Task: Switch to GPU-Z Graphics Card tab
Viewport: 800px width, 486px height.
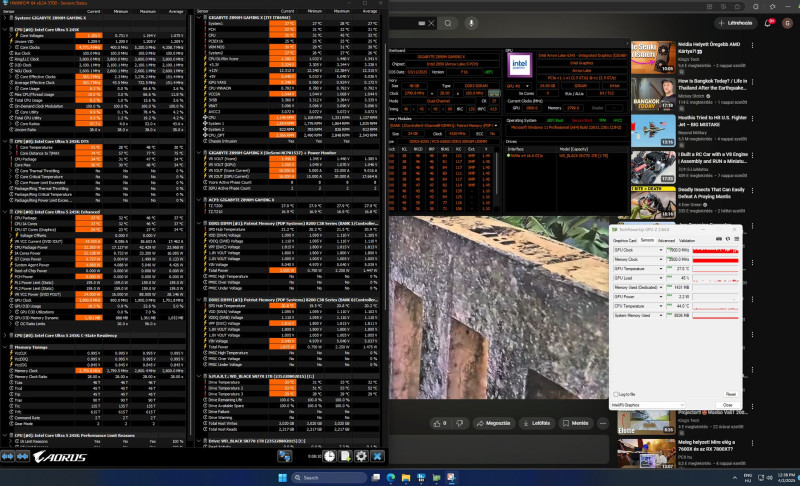Action: tap(627, 240)
